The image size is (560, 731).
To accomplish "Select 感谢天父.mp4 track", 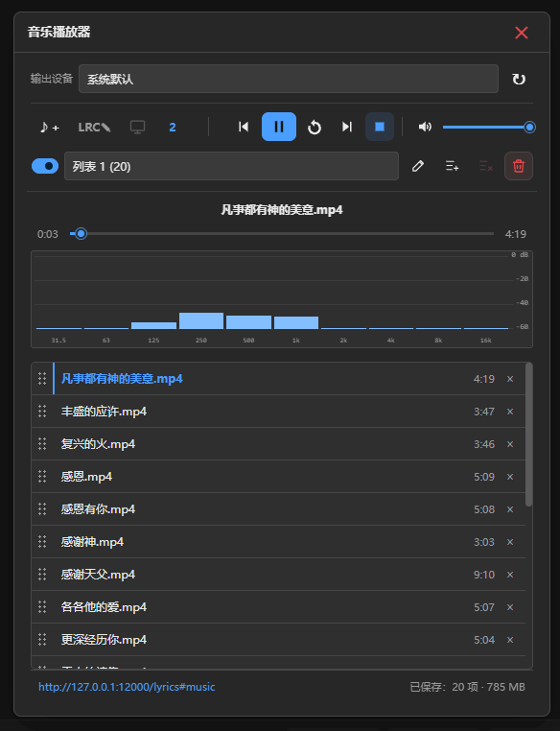I will coord(278,575).
